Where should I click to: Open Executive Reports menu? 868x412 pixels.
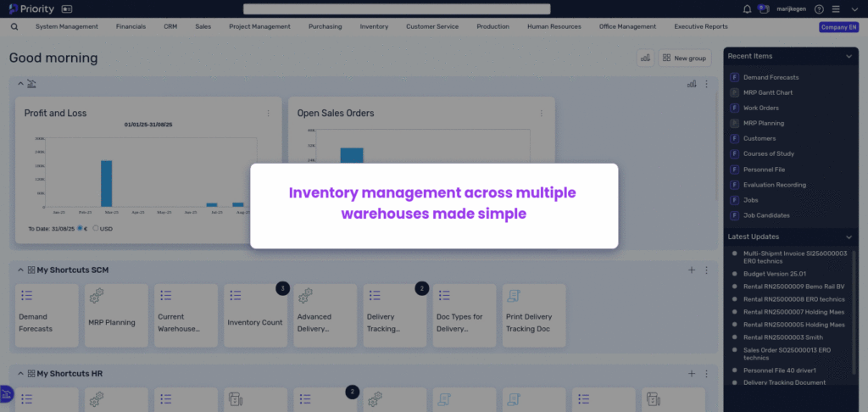coord(701,26)
